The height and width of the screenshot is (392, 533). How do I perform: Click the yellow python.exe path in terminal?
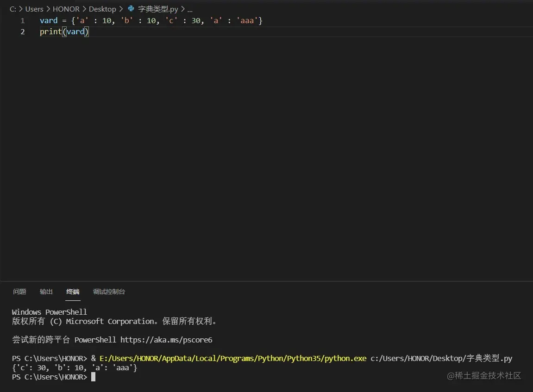coord(233,358)
